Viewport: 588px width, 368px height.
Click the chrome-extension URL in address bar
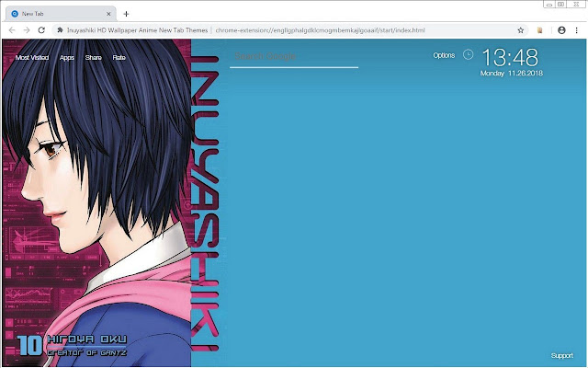pyautogui.click(x=320, y=30)
